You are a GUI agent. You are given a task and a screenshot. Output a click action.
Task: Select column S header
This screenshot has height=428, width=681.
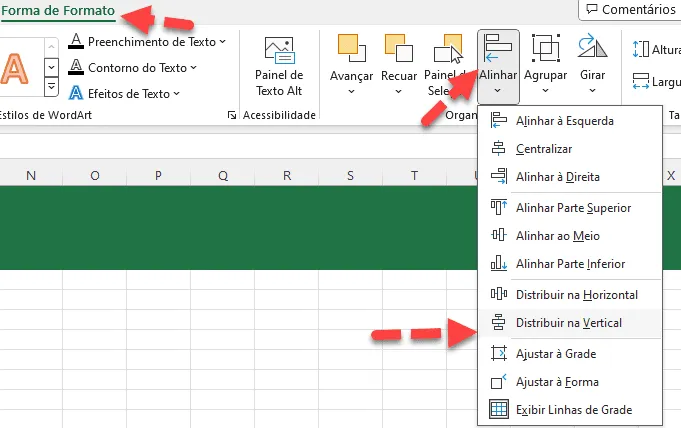[x=350, y=176]
